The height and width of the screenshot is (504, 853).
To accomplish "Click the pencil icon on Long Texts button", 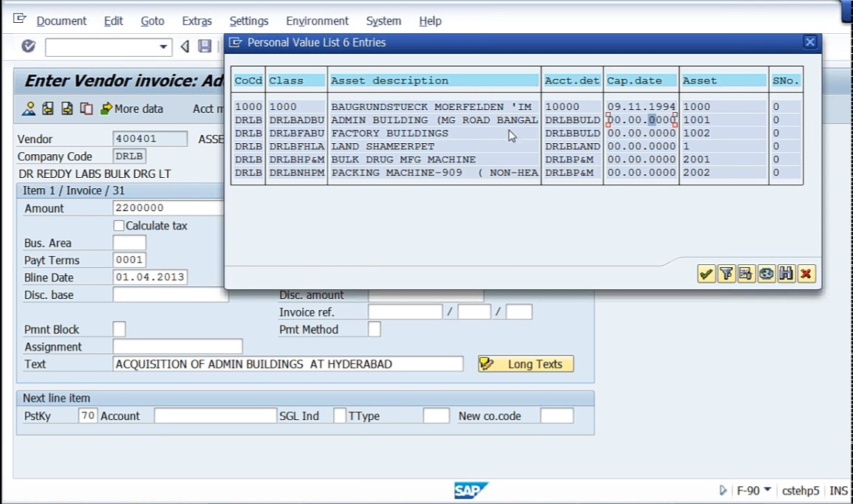I will click(487, 364).
